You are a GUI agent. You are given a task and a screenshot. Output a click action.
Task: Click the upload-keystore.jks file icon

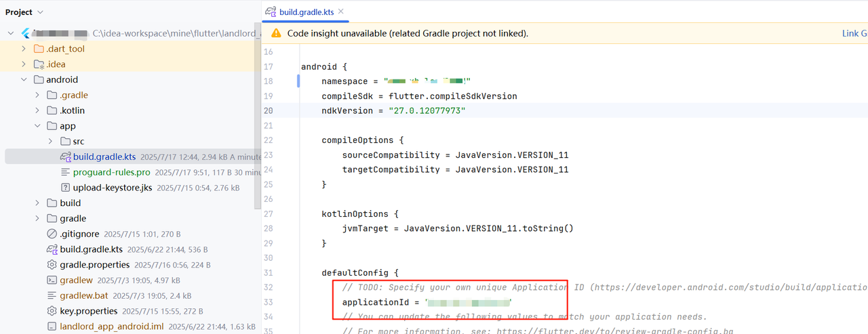tap(66, 188)
